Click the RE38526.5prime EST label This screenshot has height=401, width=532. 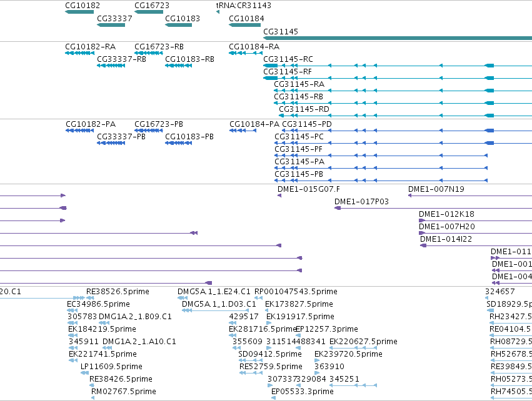point(118,292)
